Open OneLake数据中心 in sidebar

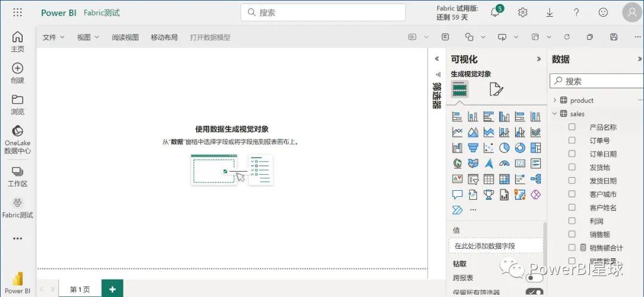pyautogui.click(x=17, y=140)
